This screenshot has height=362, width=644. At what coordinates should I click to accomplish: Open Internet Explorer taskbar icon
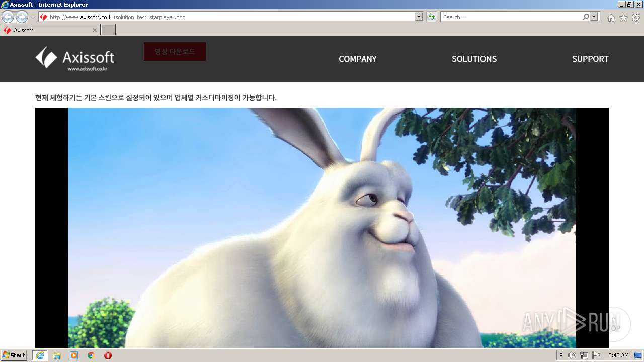coord(40,355)
